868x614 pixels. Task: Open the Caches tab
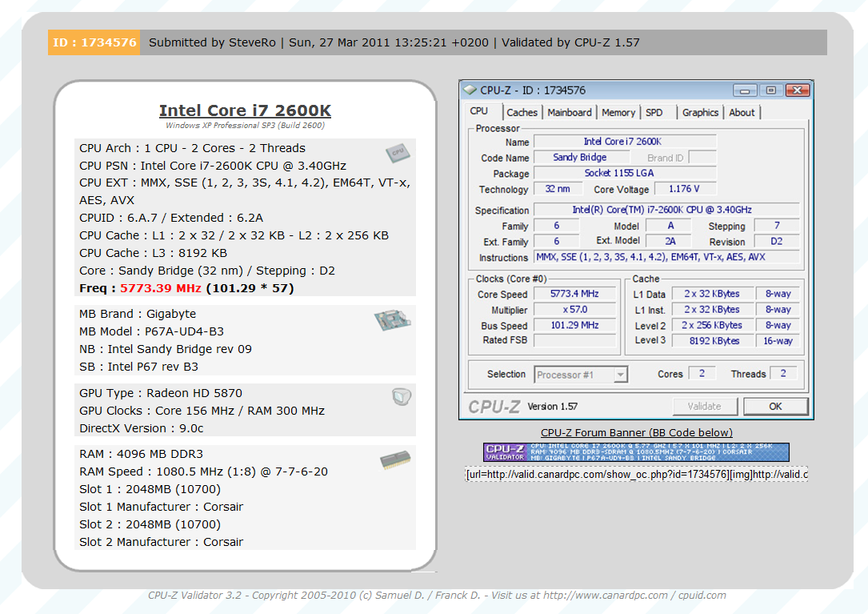522,113
